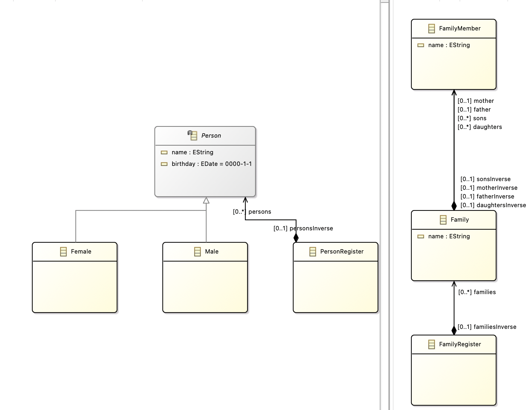Click the [0..1] sonsInverse label

click(x=486, y=179)
